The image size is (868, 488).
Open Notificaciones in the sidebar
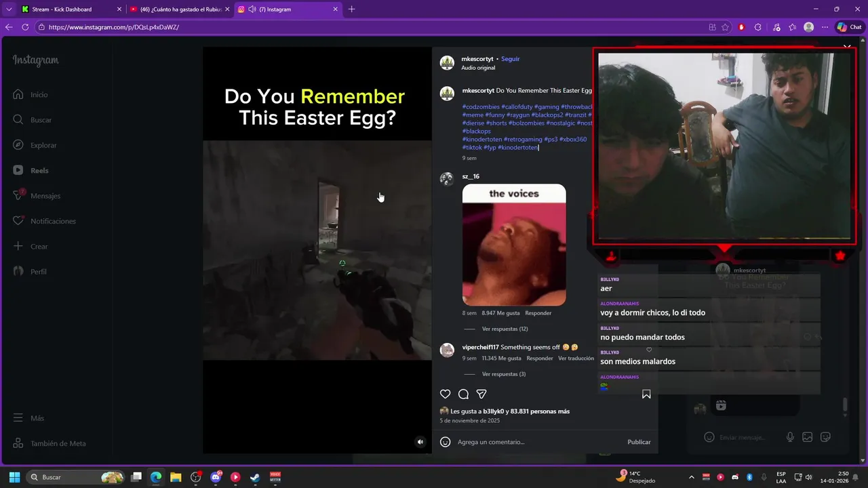44,221
